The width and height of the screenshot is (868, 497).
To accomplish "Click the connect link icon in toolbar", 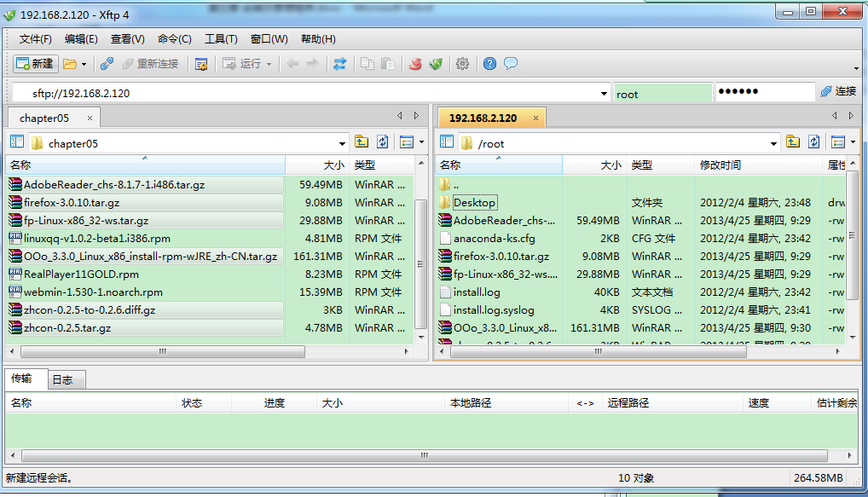I will click(x=107, y=64).
